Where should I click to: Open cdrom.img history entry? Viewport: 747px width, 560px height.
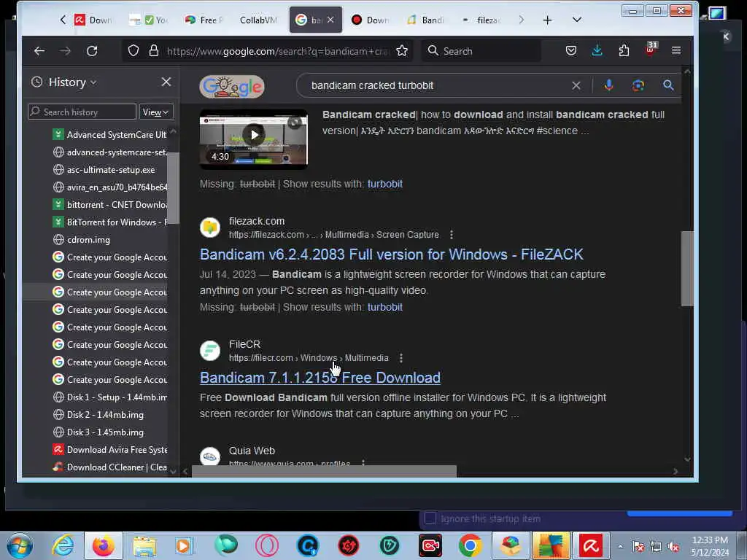[82, 240]
